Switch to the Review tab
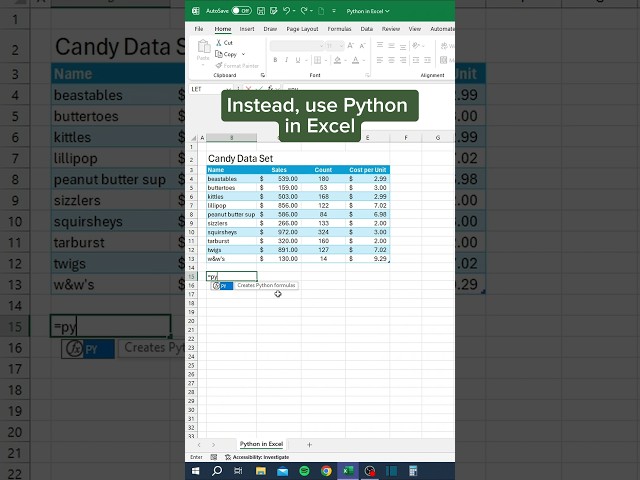 point(391,29)
